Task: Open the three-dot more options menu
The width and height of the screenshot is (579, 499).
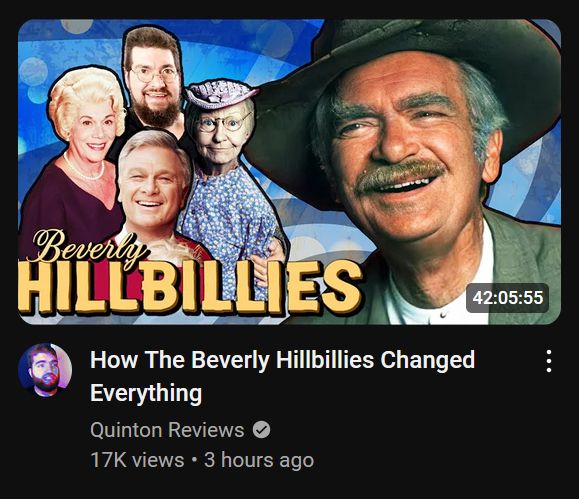Action: tap(549, 361)
